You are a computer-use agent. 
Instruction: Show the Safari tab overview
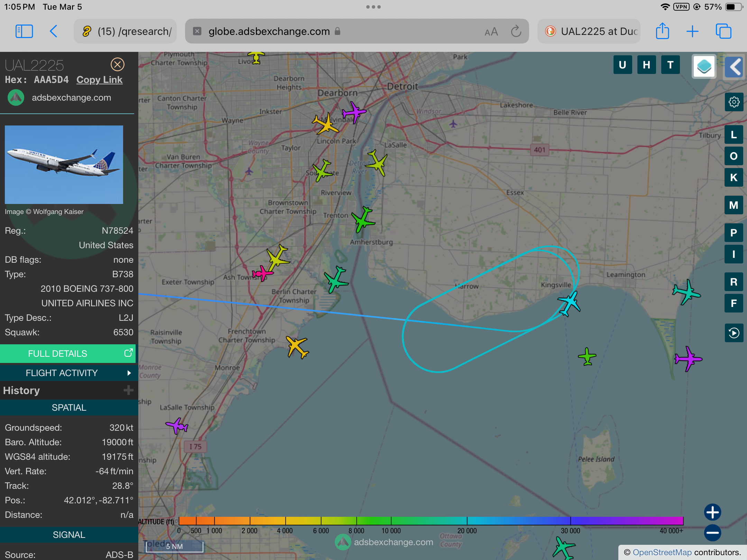point(723,31)
